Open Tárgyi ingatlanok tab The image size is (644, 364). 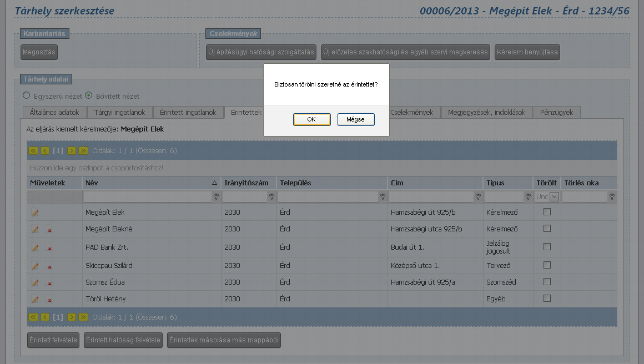pyautogui.click(x=119, y=113)
